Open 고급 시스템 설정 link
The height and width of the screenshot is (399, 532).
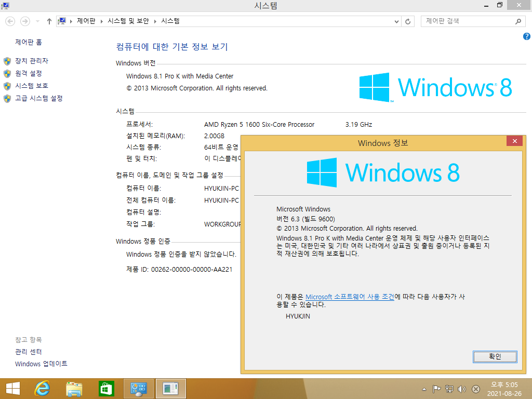(x=39, y=98)
